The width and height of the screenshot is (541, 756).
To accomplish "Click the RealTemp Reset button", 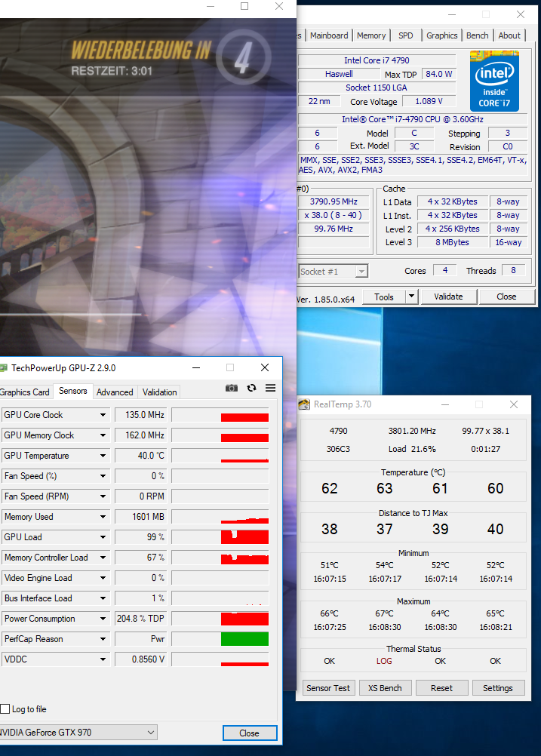I will tap(441, 688).
